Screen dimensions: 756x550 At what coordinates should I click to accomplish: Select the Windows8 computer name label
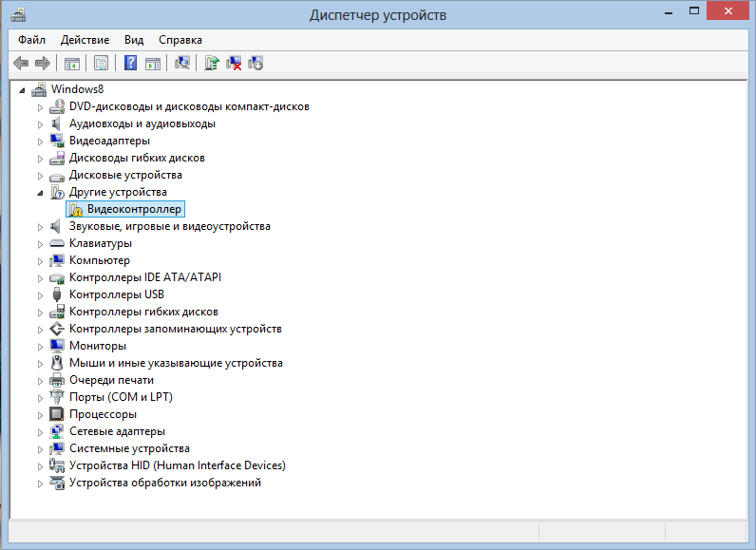77,89
